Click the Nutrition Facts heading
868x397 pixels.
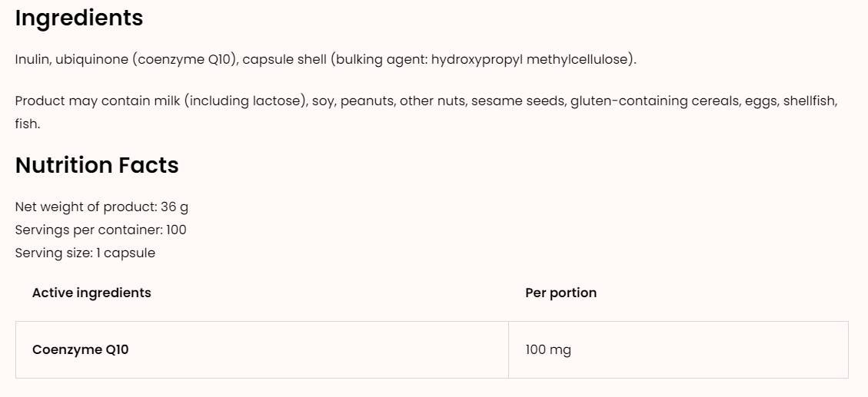click(97, 165)
